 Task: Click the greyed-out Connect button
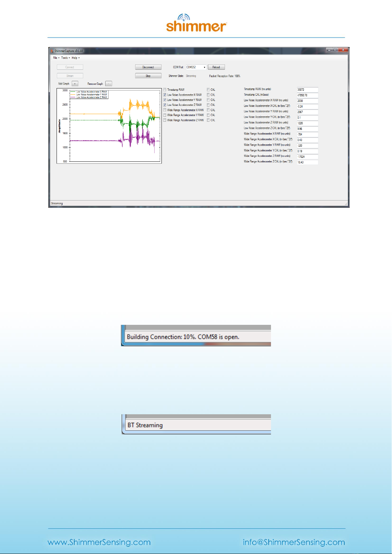70,67
